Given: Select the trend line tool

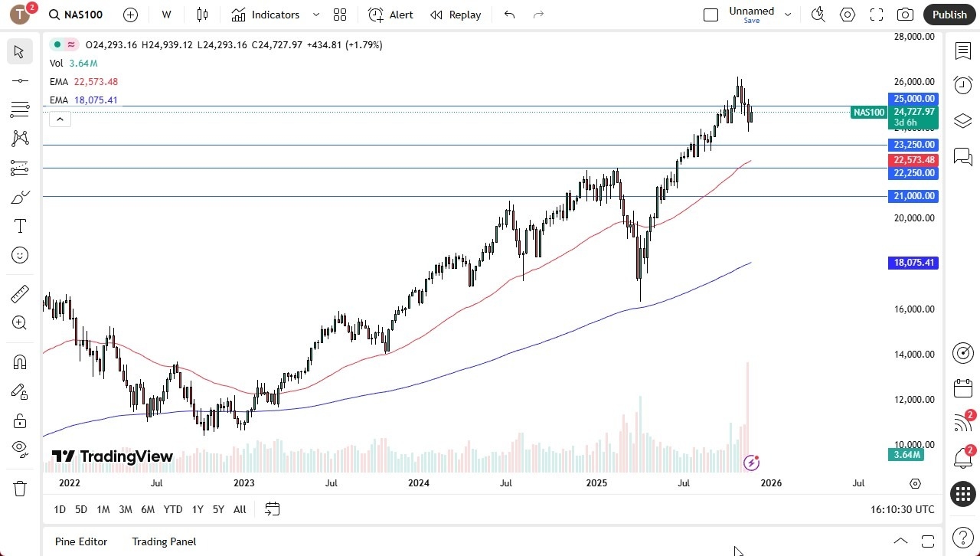Looking at the screenshot, I should (x=19, y=80).
